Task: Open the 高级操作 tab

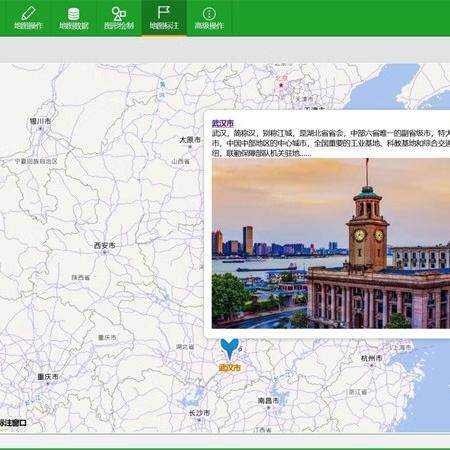Action: pyautogui.click(x=209, y=18)
